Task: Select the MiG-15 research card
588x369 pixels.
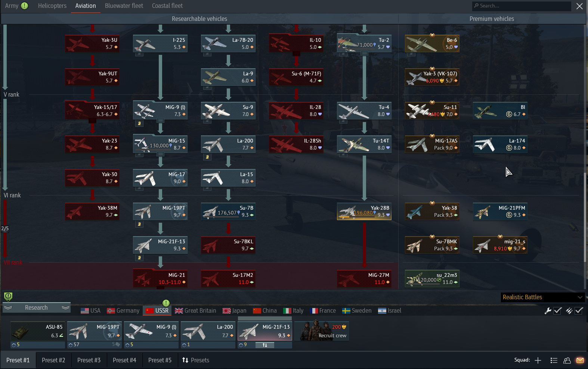Action: [160, 144]
